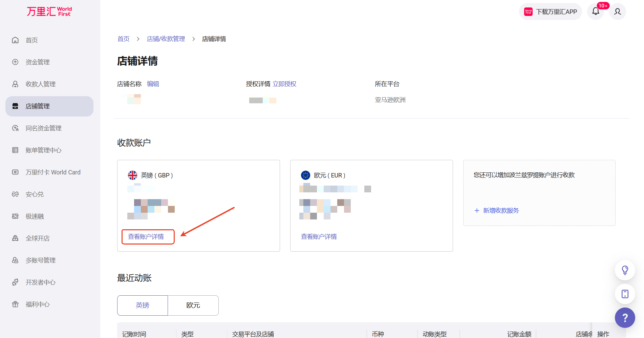The height and width of the screenshot is (338, 644).
Task: Click 查看账户详情 for the GBP account
Action: [x=146, y=237]
